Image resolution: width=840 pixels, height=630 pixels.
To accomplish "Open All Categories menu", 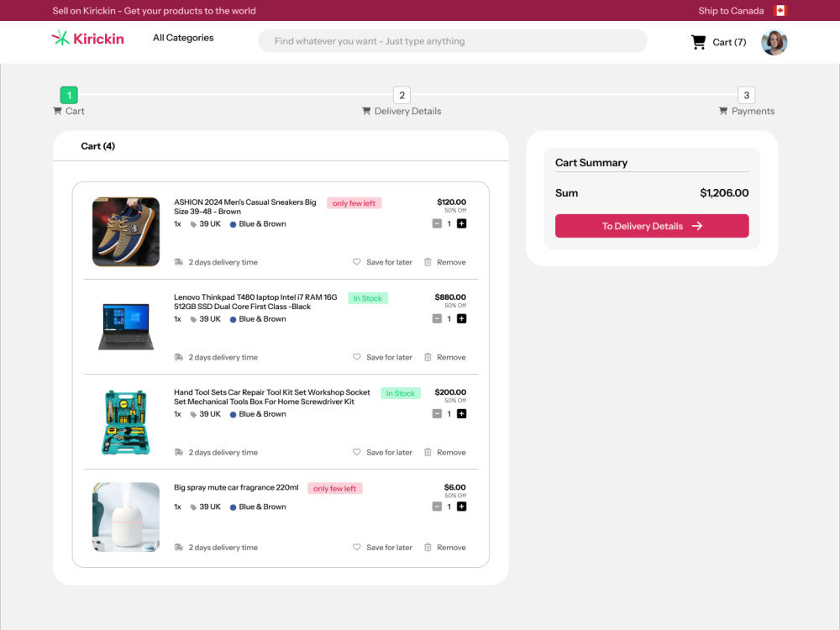I will point(183,38).
